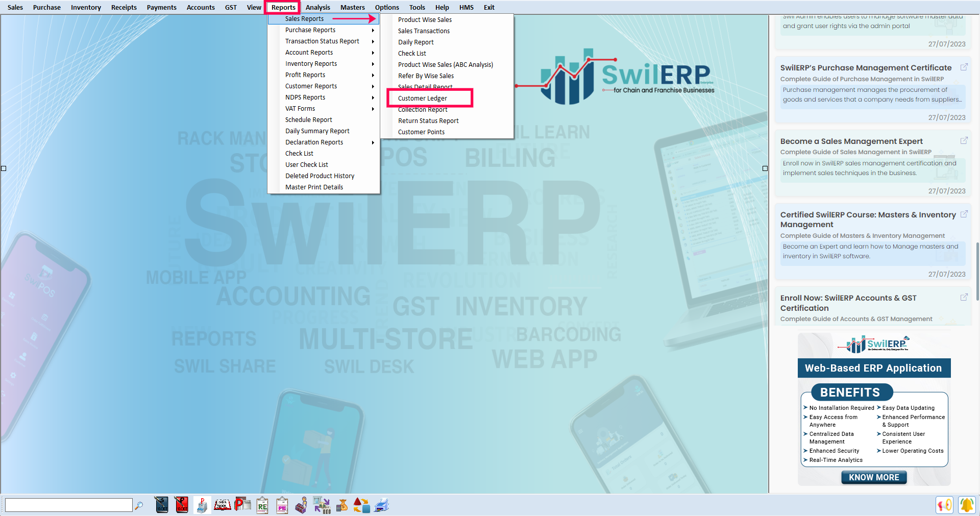This screenshot has height=516, width=980.
Task: Open external link icon for Purchase Management Certificate
Action: (x=964, y=67)
